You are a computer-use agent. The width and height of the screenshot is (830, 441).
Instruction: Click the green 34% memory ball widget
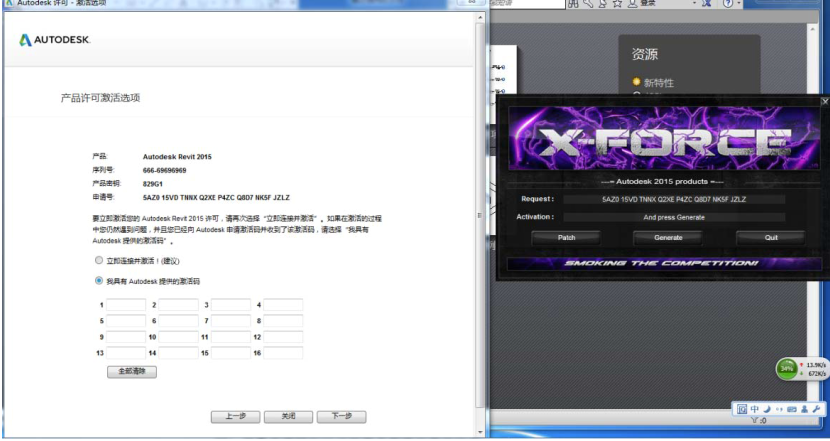pyautogui.click(x=787, y=369)
